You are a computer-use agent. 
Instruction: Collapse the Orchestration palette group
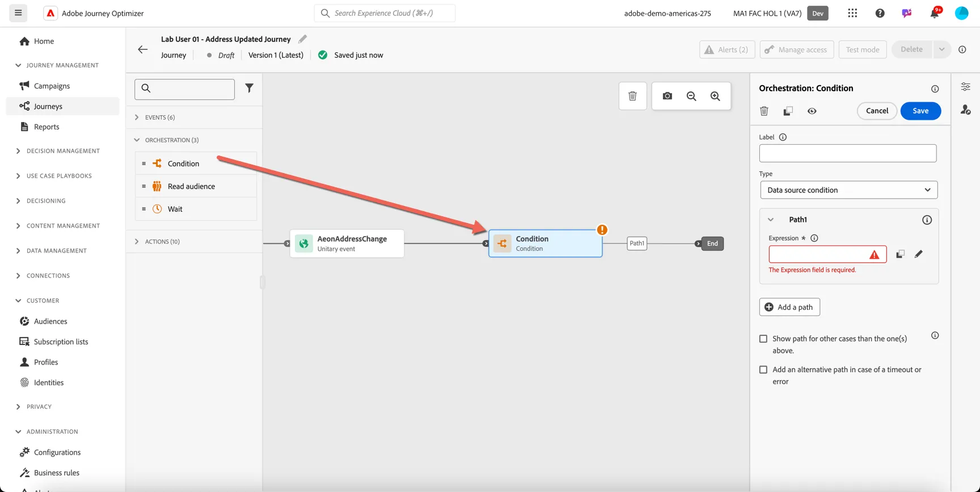click(137, 140)
